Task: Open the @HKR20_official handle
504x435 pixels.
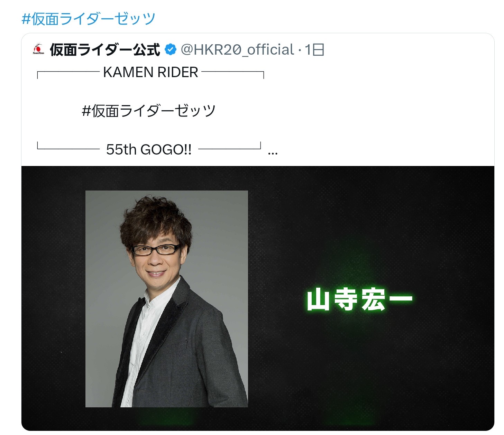Action: point(238,50)
